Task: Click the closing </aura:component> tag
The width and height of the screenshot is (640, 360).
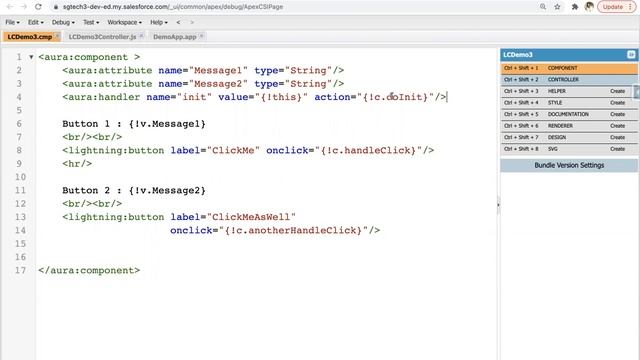Action: pyautogui.click(x=89, y=270)
